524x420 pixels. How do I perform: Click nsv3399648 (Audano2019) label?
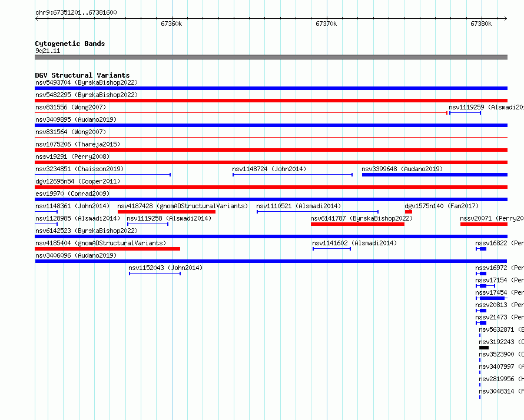click(402, 169)
